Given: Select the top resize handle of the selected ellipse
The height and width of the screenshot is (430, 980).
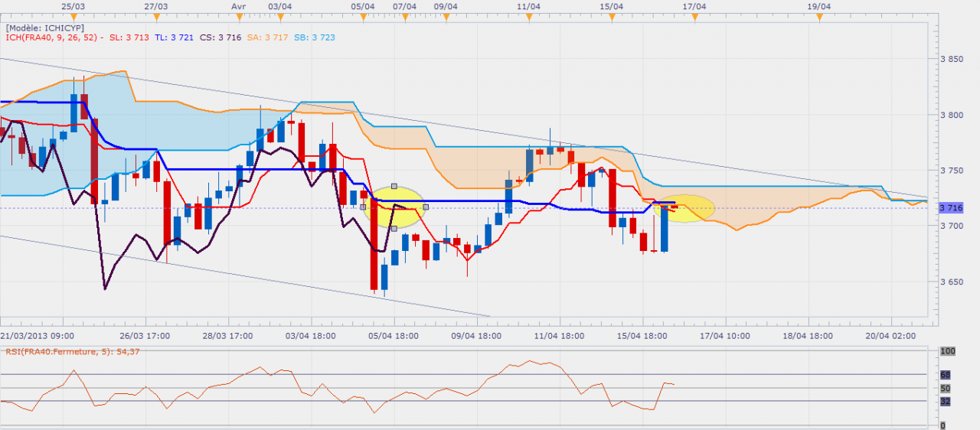Looking at the screenshot, I should pos(394,186).
